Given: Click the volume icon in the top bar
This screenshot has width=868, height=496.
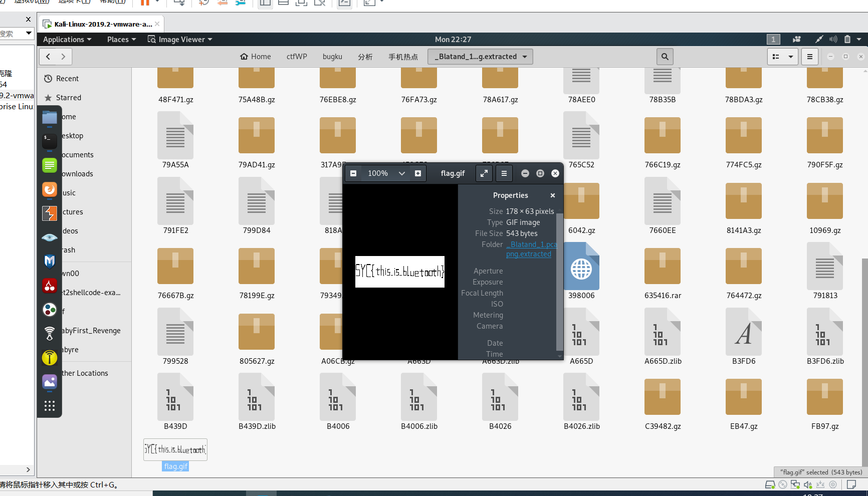Looking at the screenshot, I should click(833, 39).
